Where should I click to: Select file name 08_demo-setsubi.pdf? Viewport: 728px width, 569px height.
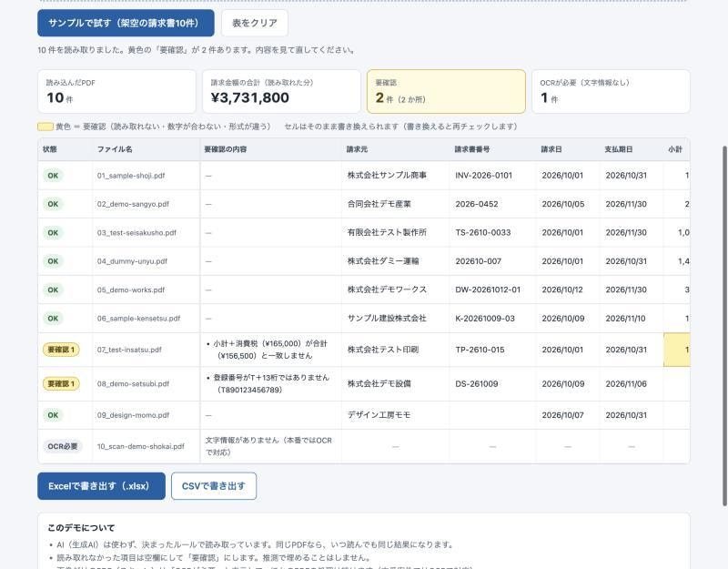tap(133, 383)
